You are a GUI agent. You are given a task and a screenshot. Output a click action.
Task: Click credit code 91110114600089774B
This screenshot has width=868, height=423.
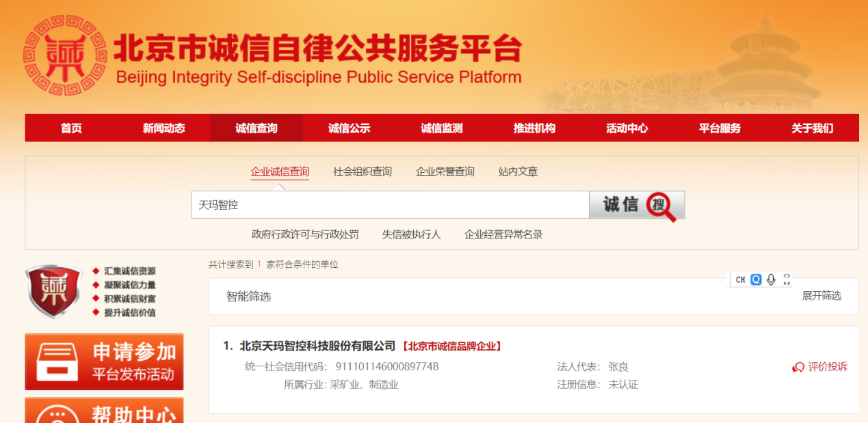(x=387, y=367)
